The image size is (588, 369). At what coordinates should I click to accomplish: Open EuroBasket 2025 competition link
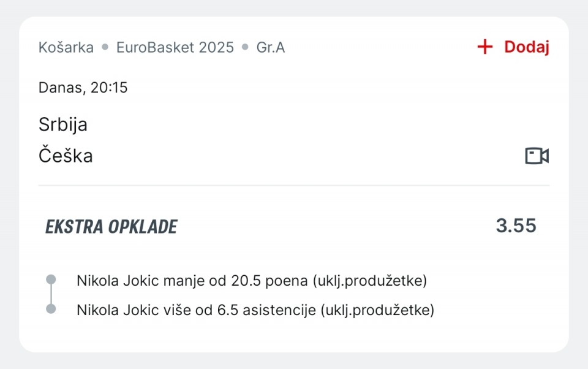point(175,47)
